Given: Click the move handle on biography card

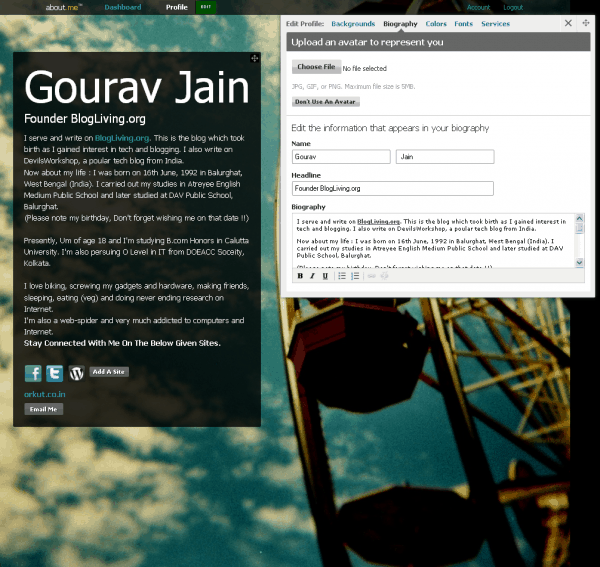Looking at the screenshot, I should coord(254,59).
